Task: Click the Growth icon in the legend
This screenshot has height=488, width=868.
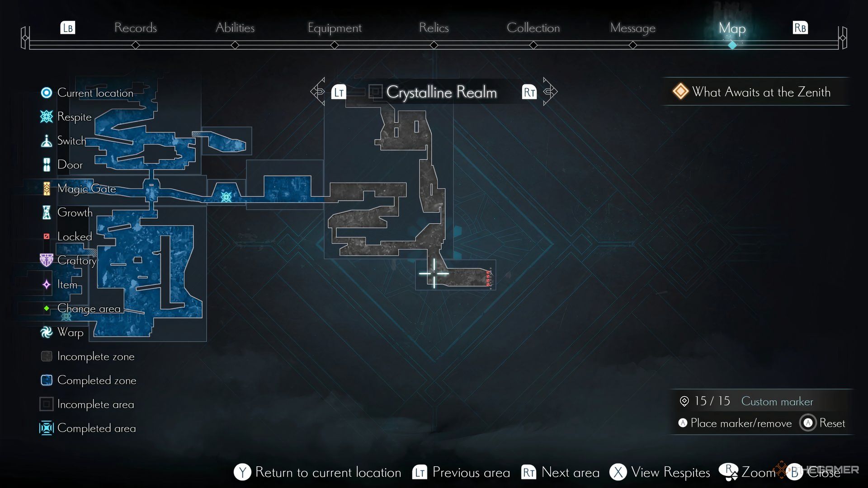Action: pos(47,212)
